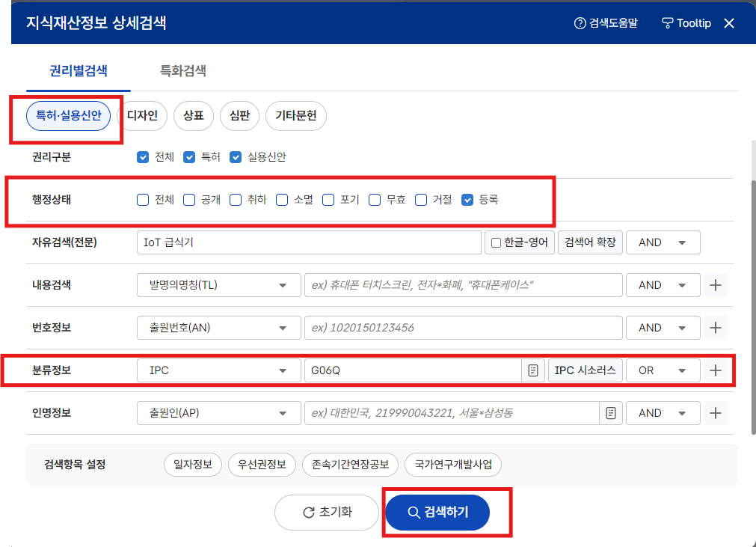The image size is (756, 547).
Task: Select the 상표 category tab
Action: tap(193, 116)
